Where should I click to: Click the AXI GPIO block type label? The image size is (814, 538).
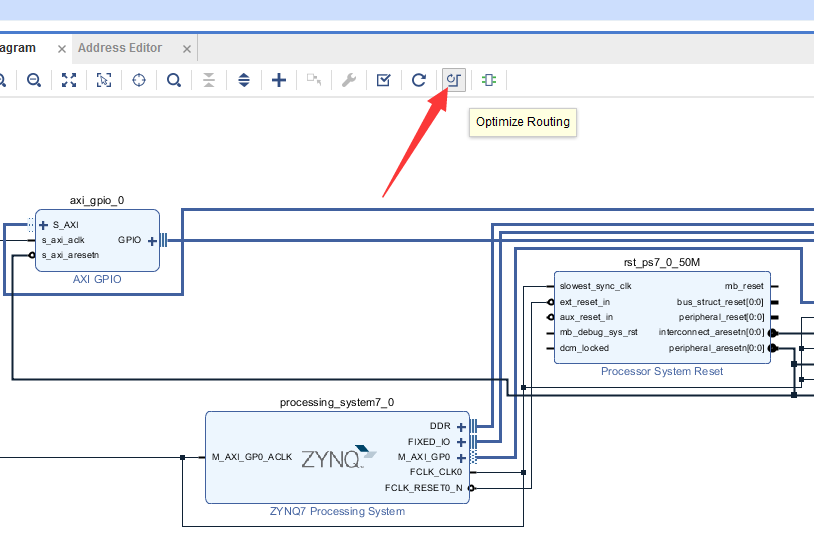[x=97, y=279]
